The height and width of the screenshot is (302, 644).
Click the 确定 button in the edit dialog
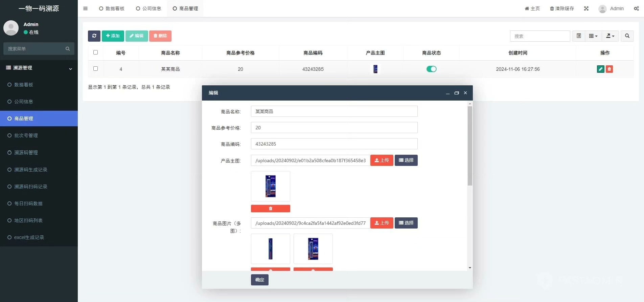point(259,280)
